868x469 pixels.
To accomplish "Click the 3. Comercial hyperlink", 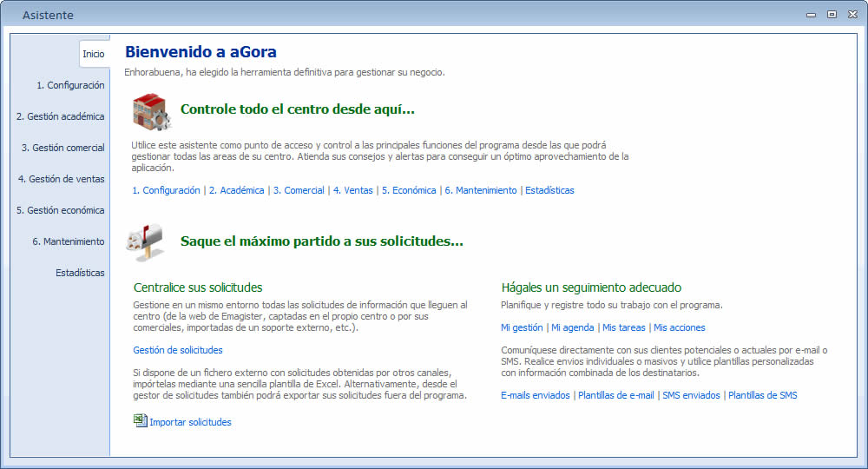I will (299, 190).
